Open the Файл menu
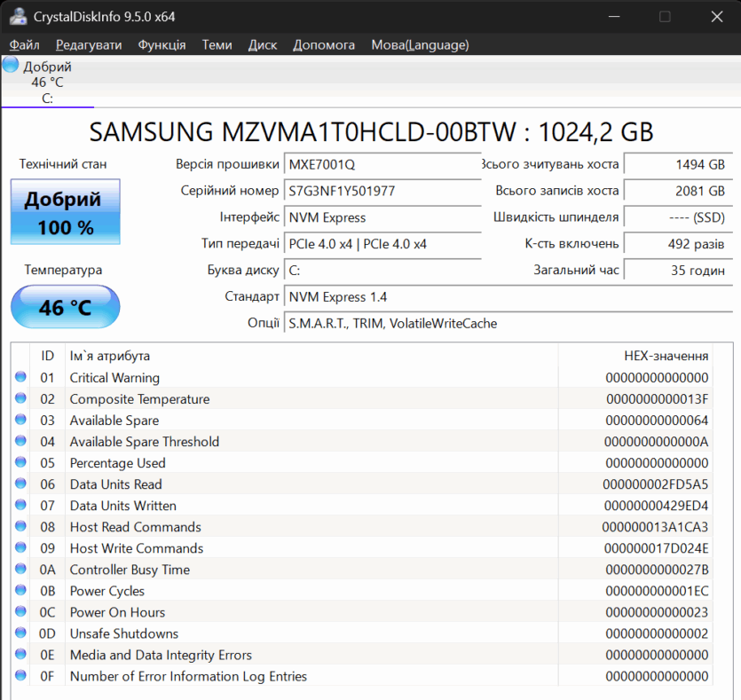The height and width of the screenshot is (700, 741). [24, 44]
